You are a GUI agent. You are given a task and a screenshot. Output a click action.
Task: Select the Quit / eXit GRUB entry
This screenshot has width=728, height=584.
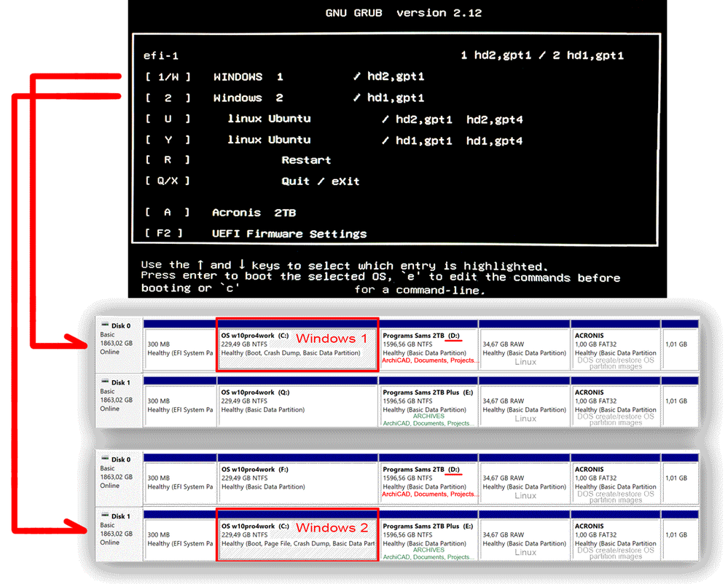coord(253,181)
